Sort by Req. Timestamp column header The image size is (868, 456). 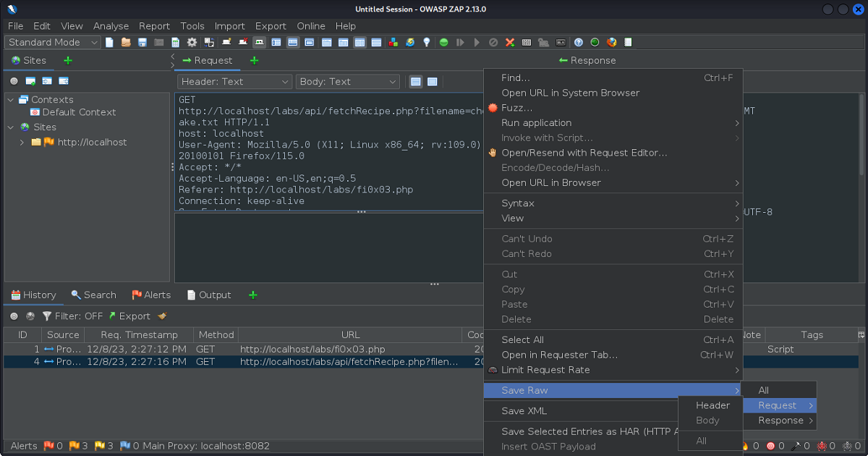pyautogui.click(x=139, y=335)
